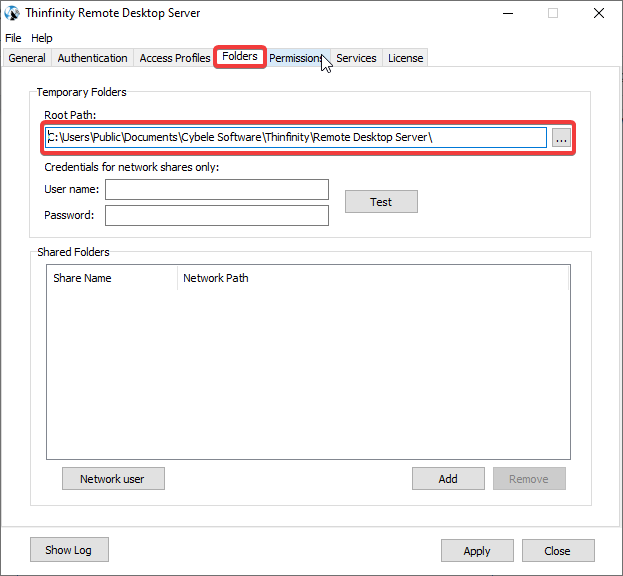The height and width of the screenshot is (576, 623).
Task: Click the Network user button
Action: 113,479
